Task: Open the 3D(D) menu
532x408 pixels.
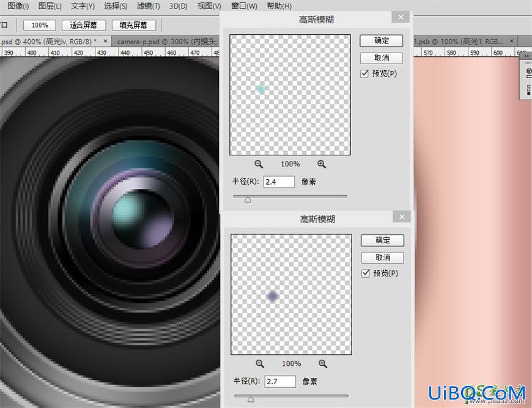Action: click(x=179, y=6)
